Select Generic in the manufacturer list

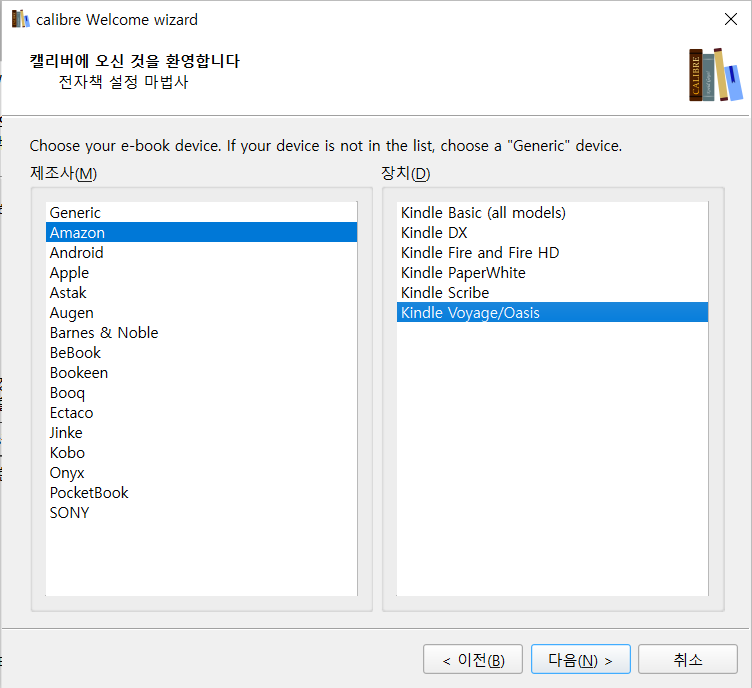(201, 212)
